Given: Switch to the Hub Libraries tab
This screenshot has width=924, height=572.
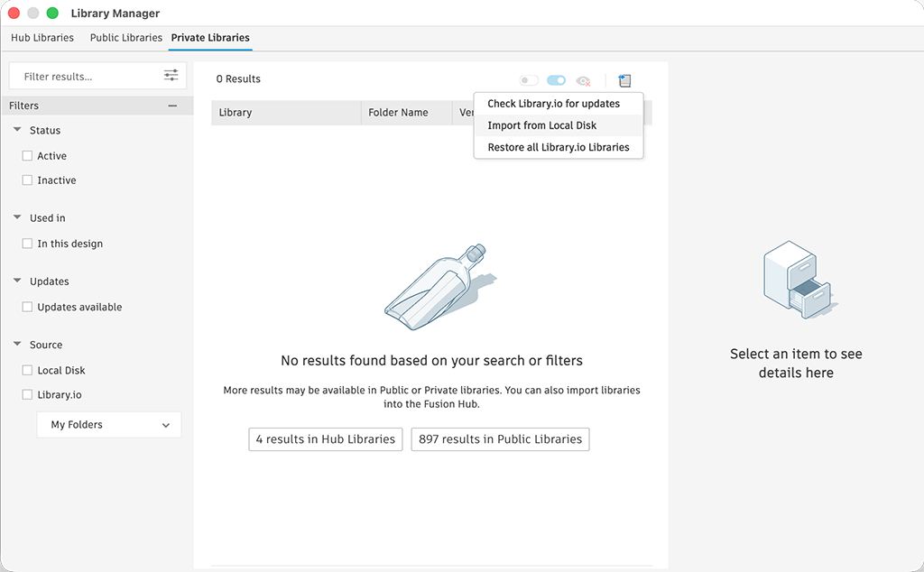Looking at the screenshot, I should (42, 38).
